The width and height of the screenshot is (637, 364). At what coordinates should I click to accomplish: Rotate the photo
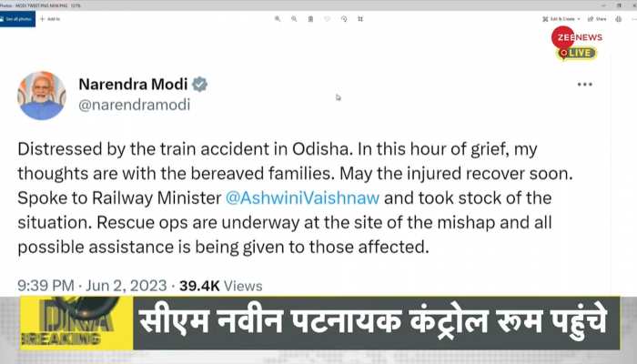pyautogui.click(x=344, y=19)
